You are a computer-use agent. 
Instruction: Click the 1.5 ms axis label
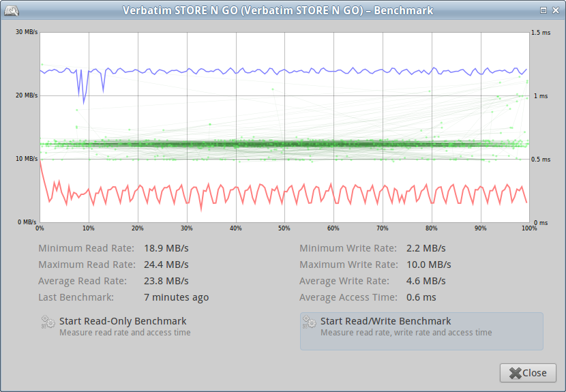(541, 33)
